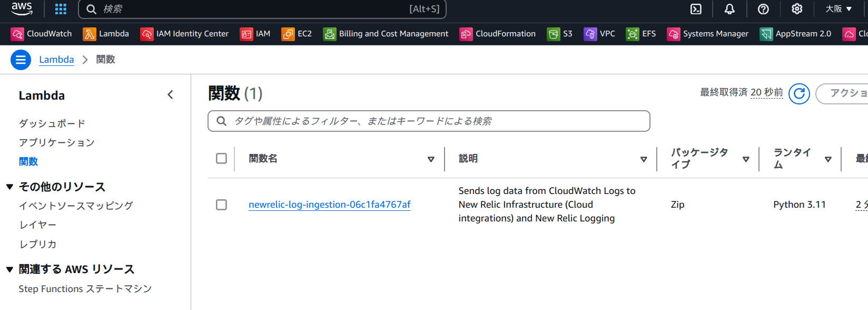Sort by ランタイム column arrow

click(x=828, y=159)
